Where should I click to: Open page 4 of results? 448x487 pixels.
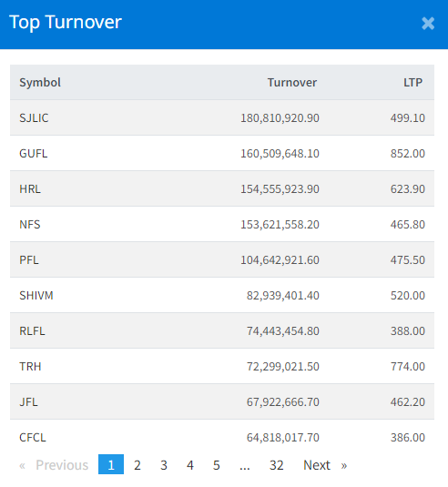tap(190, 464)
